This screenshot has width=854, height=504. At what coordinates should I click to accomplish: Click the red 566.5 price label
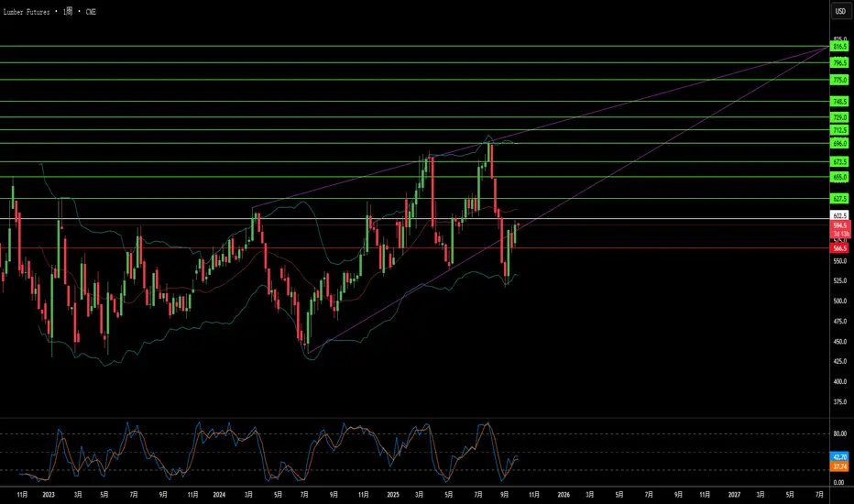[840, 248]
